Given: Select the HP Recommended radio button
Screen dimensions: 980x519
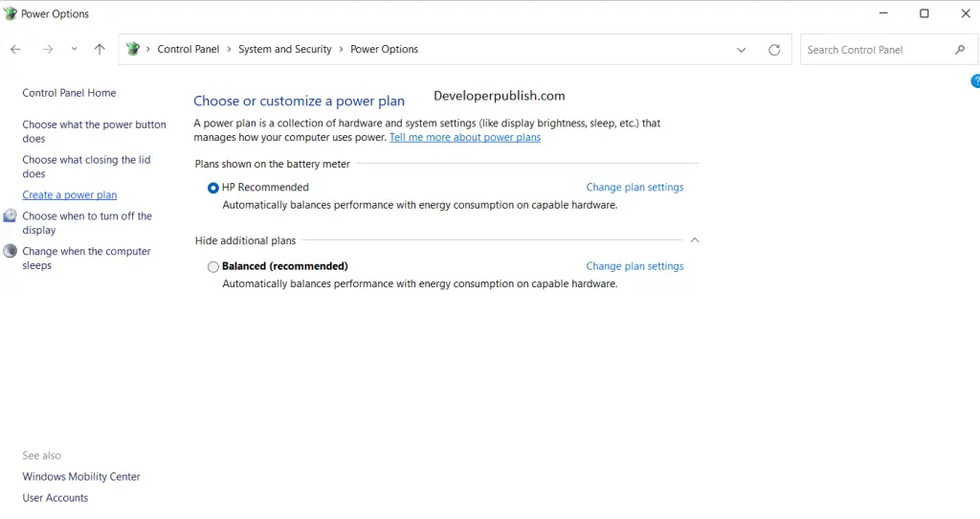Looking at the screenshot, I should click(x=213, y=188).
